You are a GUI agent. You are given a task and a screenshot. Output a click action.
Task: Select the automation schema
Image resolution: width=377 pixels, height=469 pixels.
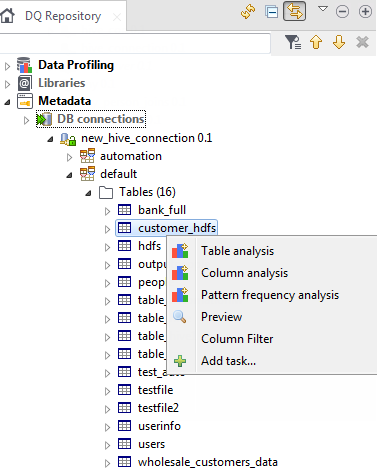131,156
